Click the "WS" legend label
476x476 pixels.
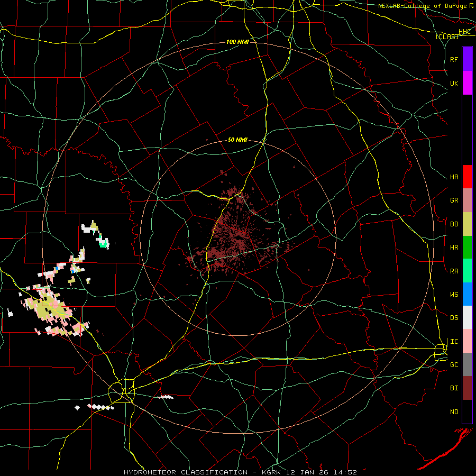click(454, 295)
